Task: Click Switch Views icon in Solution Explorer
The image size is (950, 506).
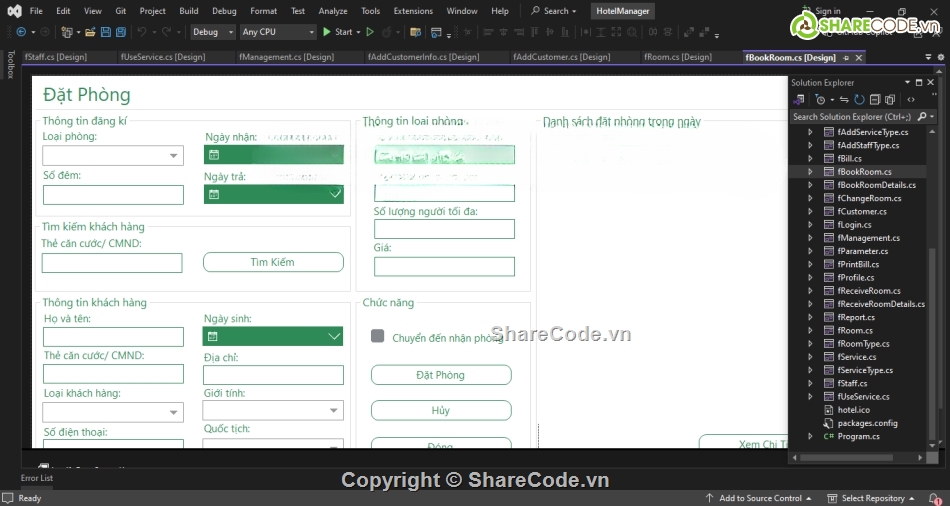Action: click(799, 99)
